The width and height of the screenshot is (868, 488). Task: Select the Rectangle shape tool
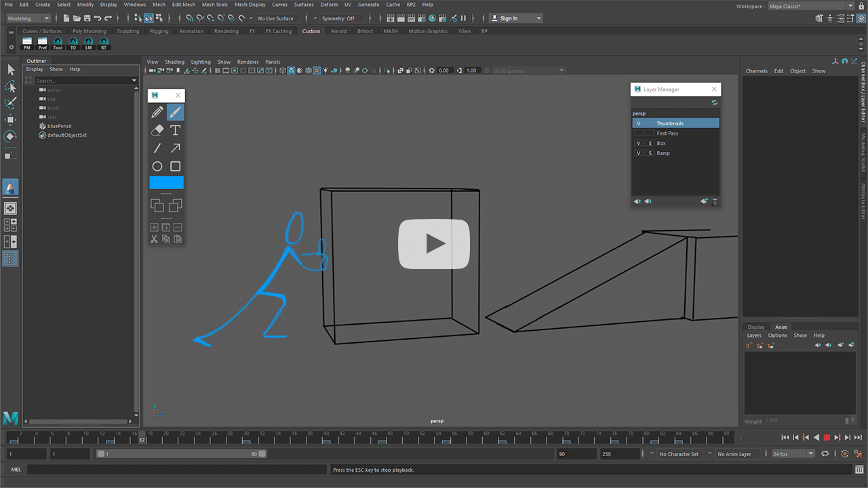click(175, 166)
